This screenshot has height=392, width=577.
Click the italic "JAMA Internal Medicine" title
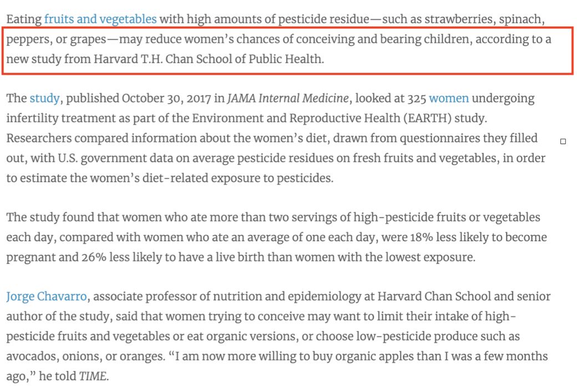[x=288, y=99]
